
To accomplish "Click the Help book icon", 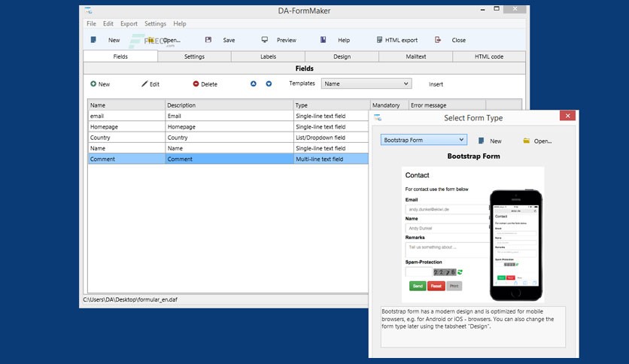I will (323, 40).
